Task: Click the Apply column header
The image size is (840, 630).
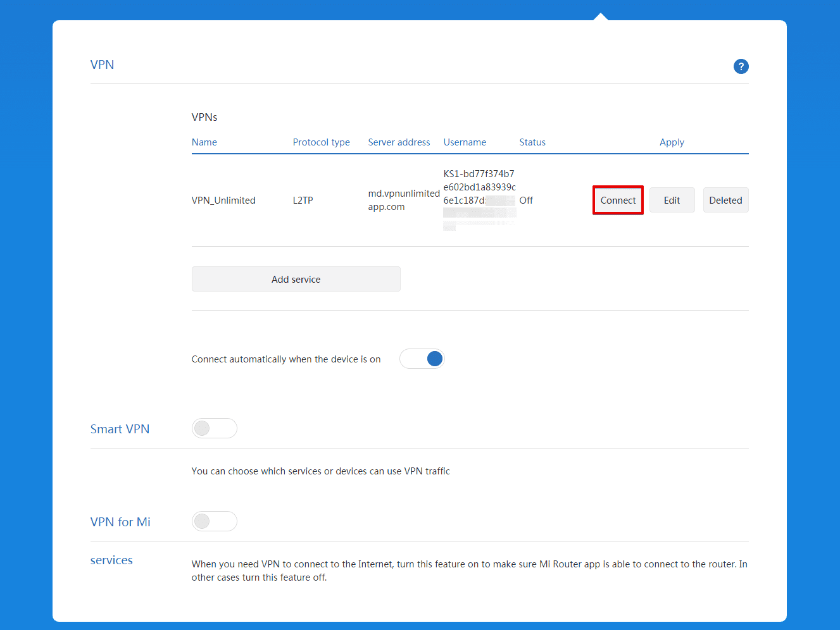Action: [x=672, y=142]
